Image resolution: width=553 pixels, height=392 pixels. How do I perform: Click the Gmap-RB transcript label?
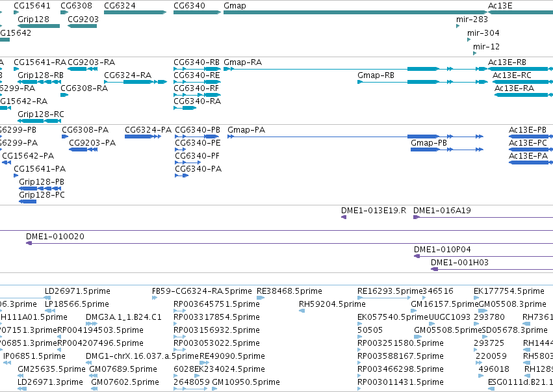376,75
